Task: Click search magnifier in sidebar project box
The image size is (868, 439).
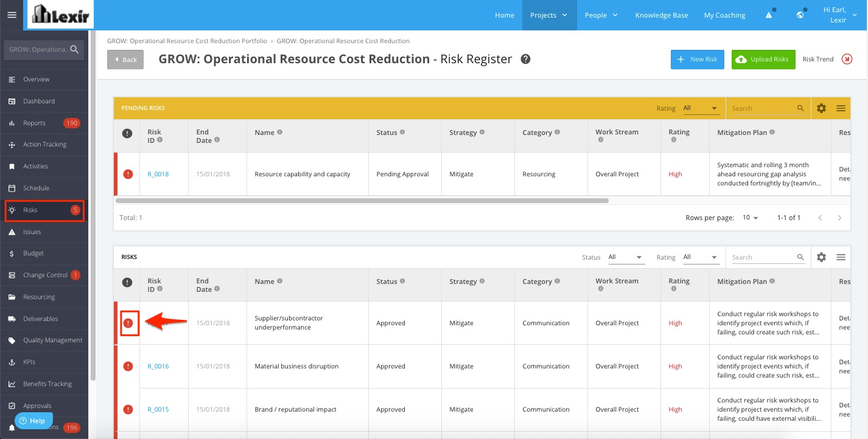Action: tap(74, 50)
